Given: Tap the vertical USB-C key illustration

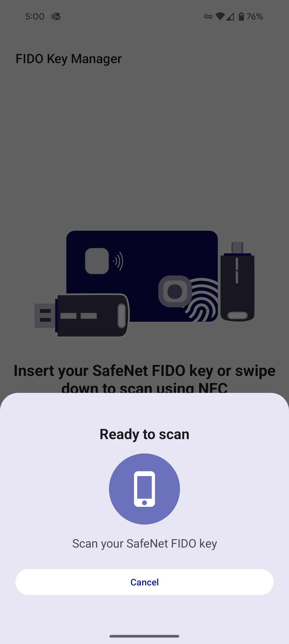Looking at the screenshot, I should (x=237, y=282).
